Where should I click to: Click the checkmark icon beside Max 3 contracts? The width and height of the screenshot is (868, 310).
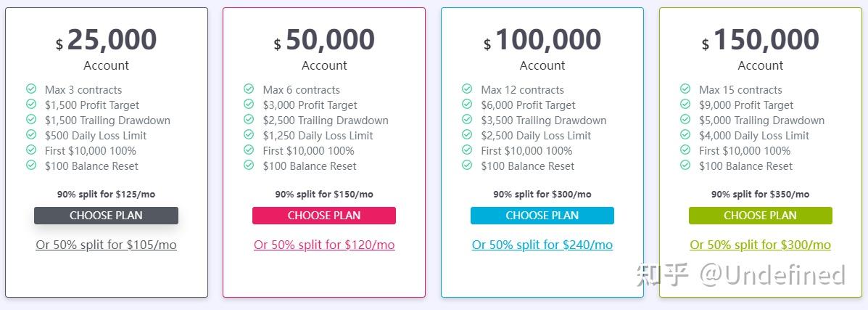click(x=31, y=89)
